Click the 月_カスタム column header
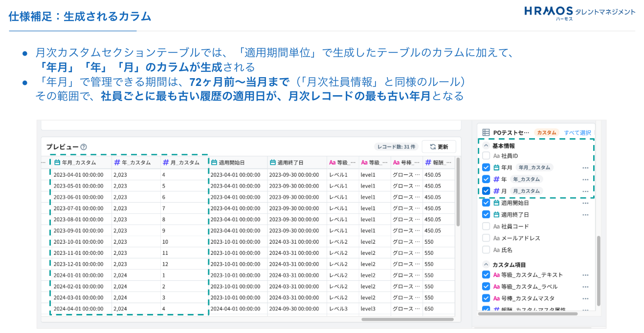The height and width of the screenshot is (333, 644). tap(184, 163)
